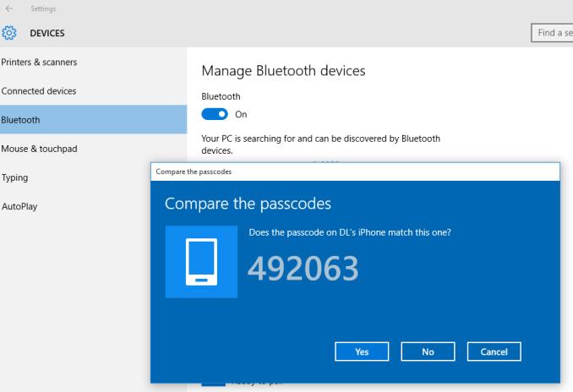Click the back arrow in Settings header
This screenshot has width=573, height=392.
pyautogui.click(x=8, y=8)
